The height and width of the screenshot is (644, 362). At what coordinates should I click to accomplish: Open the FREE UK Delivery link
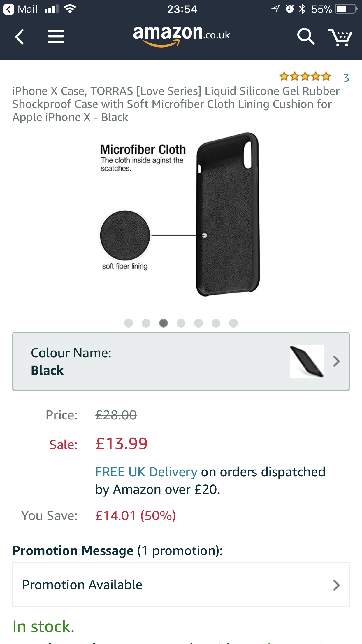coord(146,472)
